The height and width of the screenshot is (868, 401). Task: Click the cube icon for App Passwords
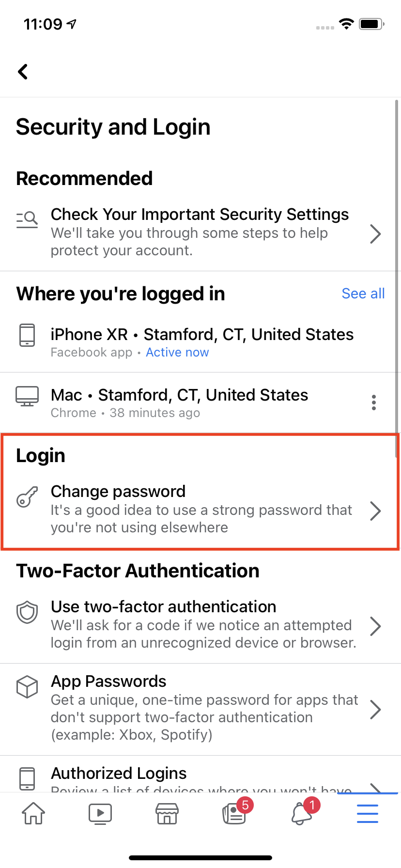click(27, 686)
